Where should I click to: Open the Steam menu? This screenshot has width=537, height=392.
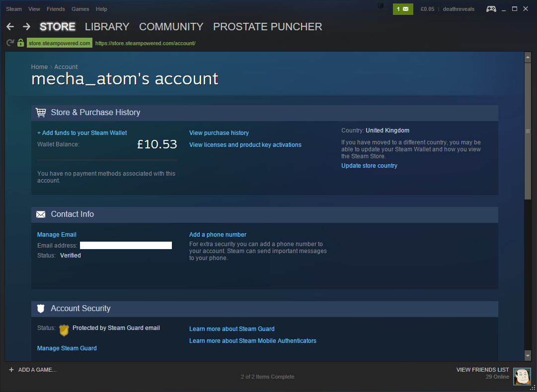(x=14, y=9)
